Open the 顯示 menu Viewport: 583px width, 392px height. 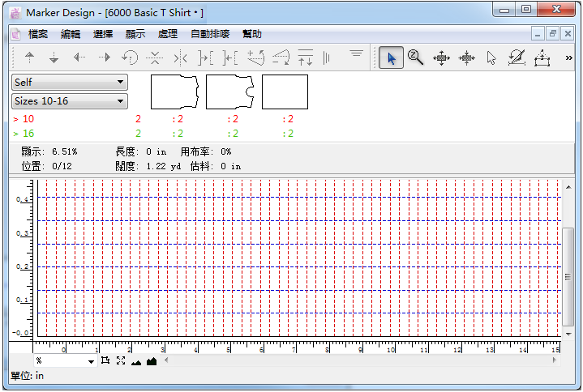click(135, 34)
